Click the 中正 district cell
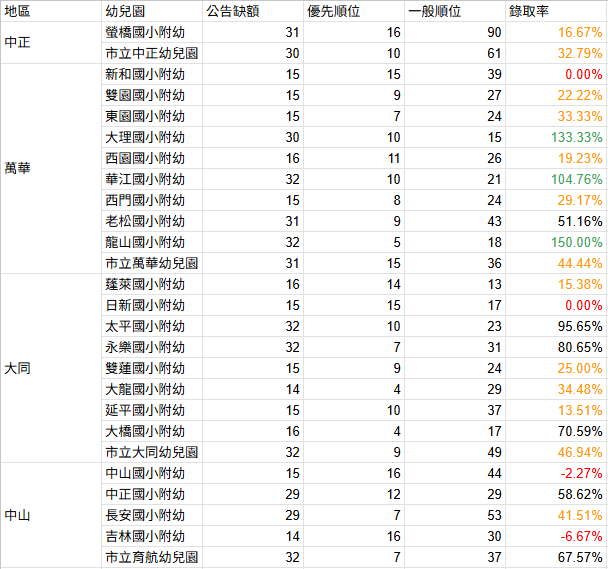Screen dimensions: 608x569 click(51, 43)
